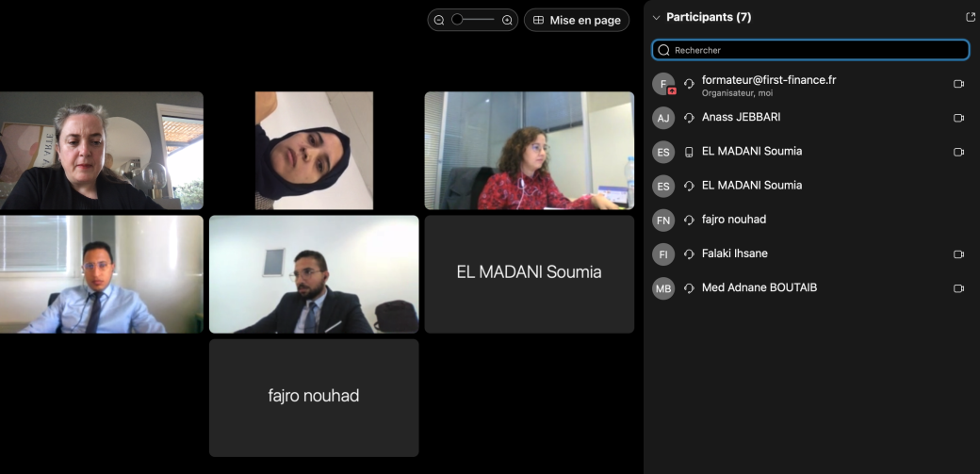This screenshot has width=980, height=474.
Task: Select the EL MADANI Soumia video tile
Action: tap(529, 273)
